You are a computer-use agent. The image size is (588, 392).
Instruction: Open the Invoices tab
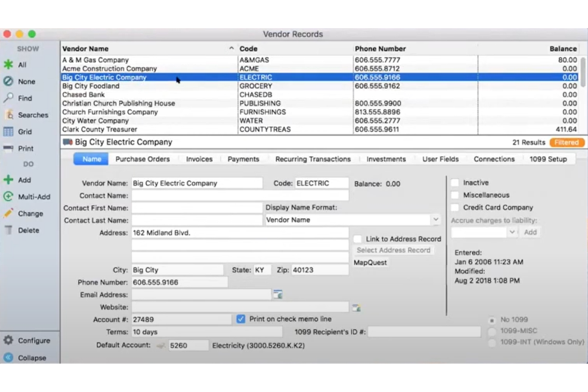point(199,159)
